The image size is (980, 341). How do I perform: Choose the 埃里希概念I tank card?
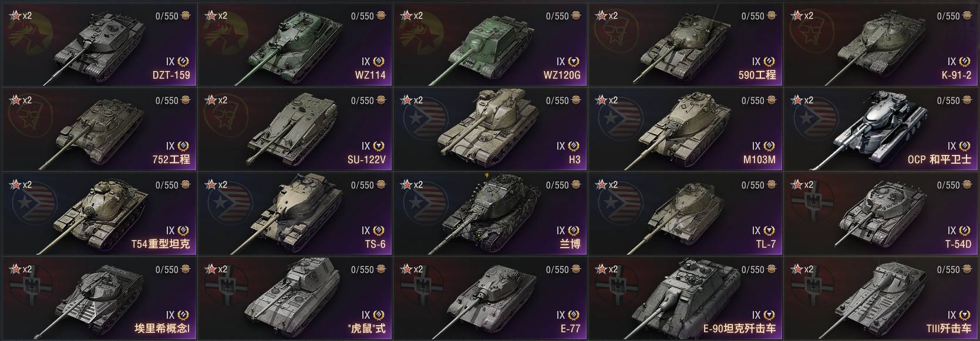pyautogui.click(x=99, y=298)
